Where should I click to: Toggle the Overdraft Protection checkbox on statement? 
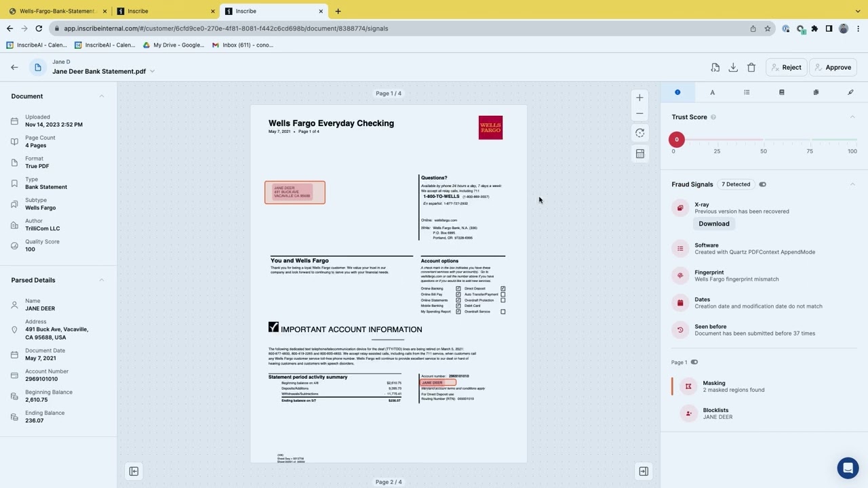502,300
